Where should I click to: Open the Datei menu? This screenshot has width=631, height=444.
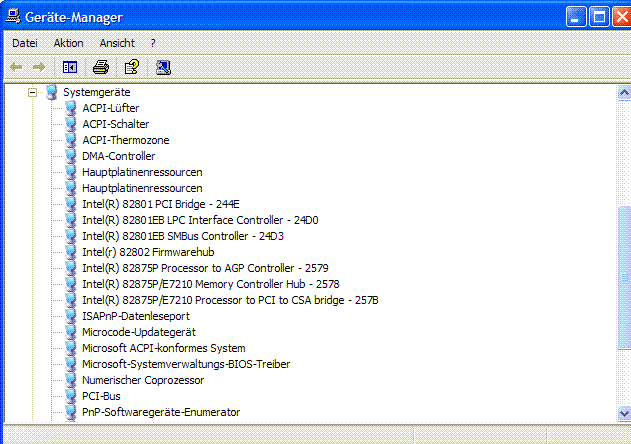(25, 43)
